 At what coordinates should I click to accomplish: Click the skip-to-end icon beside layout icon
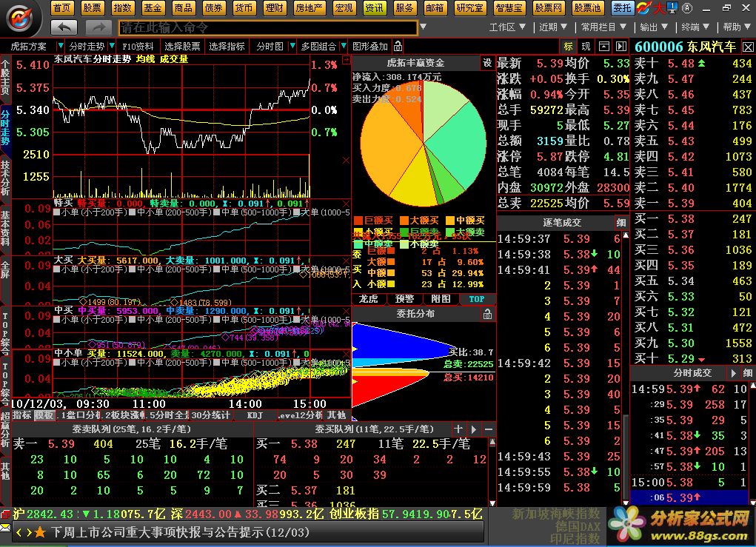[x=621, y=47]
